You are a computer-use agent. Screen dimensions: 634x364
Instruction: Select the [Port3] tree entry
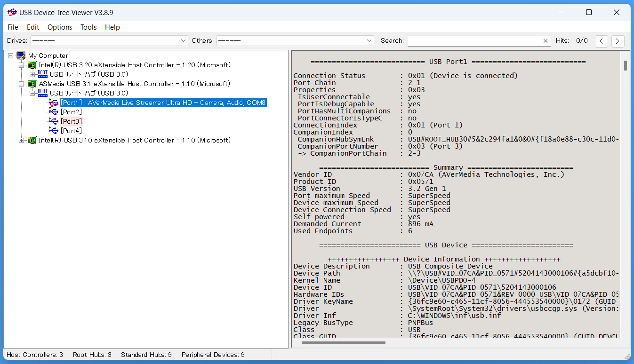[x=71, y=121]
